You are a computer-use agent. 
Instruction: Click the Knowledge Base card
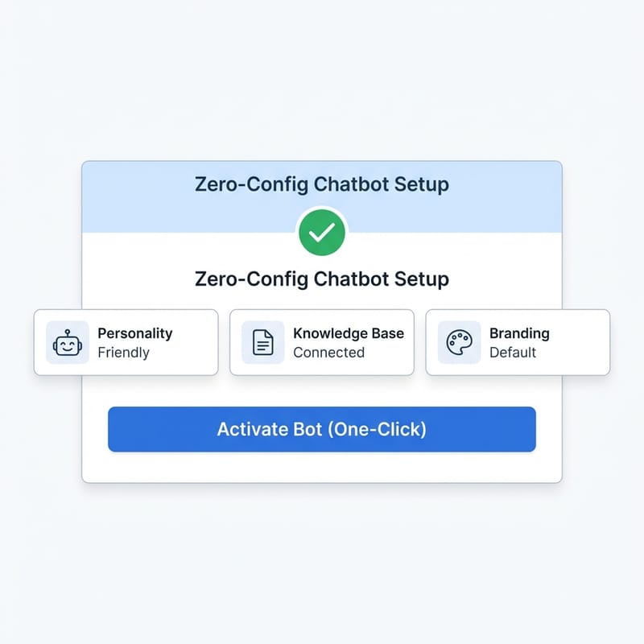322,342
